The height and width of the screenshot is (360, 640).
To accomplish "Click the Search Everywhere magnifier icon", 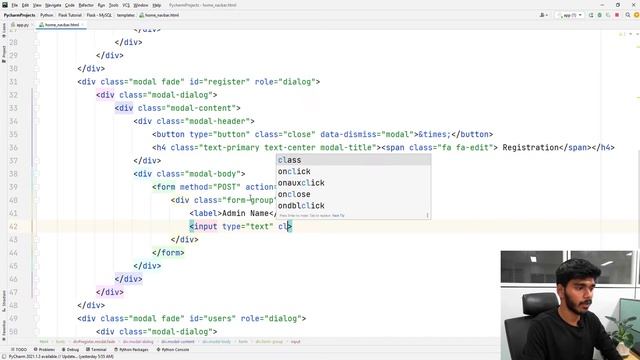I will [628, 15].
